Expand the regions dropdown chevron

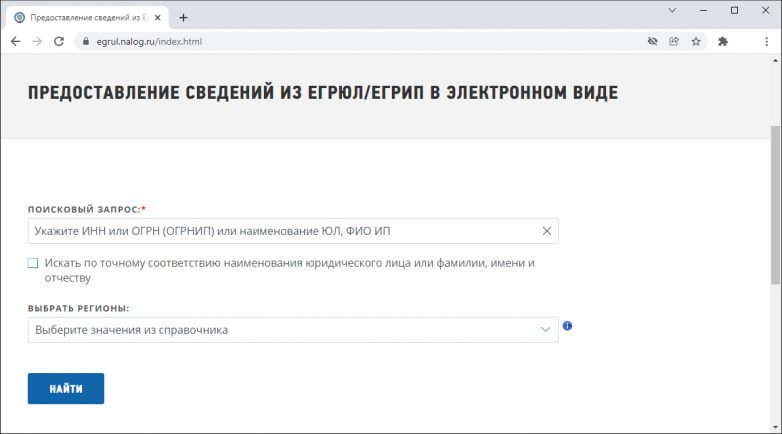point(545,330)
